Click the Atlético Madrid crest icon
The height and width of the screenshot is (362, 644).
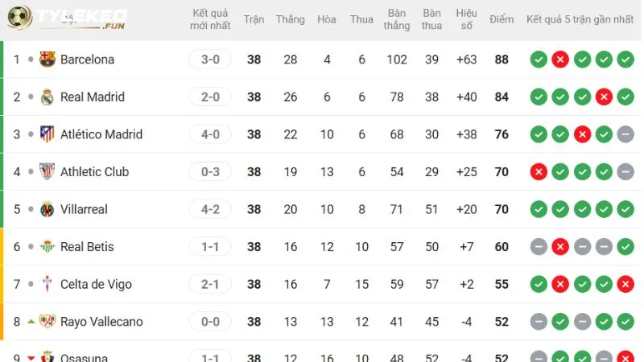[x=47, y=134]
